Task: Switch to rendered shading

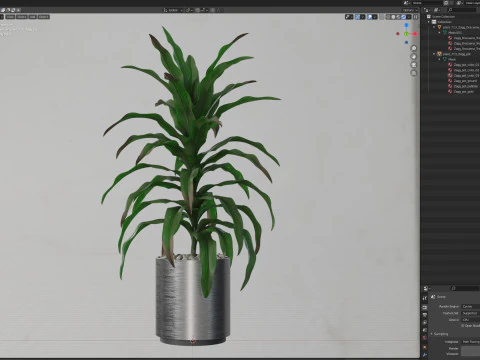Action: tap(403, 17)
